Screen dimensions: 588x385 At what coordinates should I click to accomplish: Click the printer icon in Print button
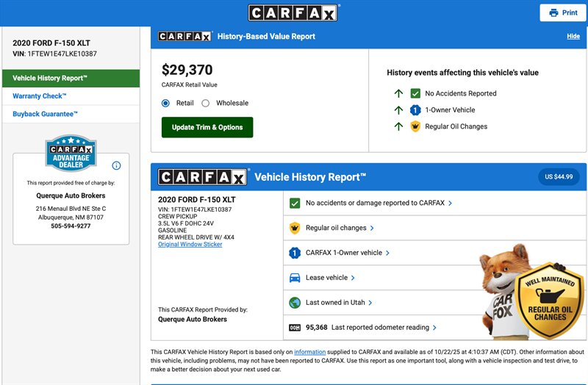click(x=553, y=12)
